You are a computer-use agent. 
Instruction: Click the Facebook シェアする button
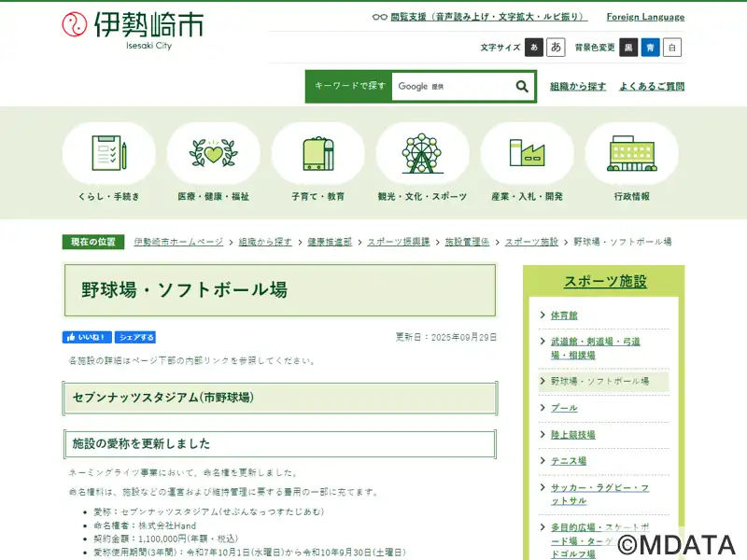point(135,337)
